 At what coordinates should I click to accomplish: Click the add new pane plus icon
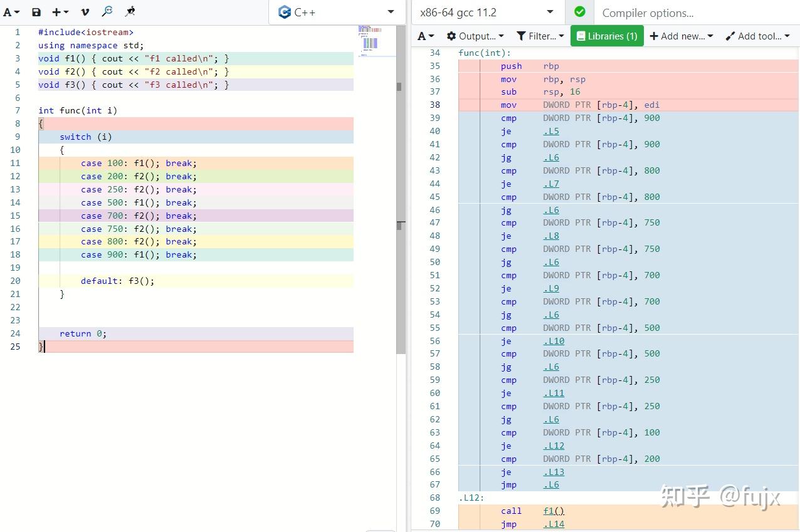[57, 12]
